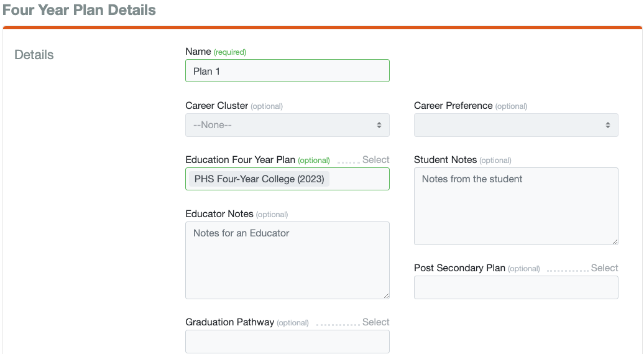This screenshot has width=644, height=354.
Task: Click the Student Notes label
Action: (x=445, y=160)
